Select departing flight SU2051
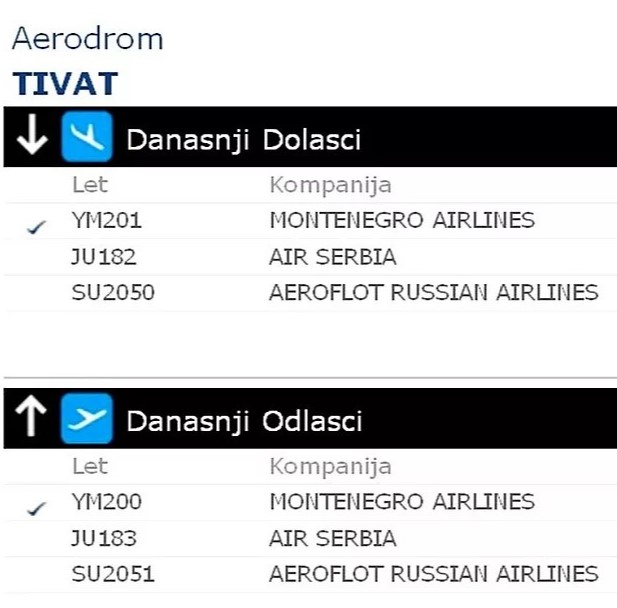The height and width of the screenshot is (608, 617). pos(113,574)
